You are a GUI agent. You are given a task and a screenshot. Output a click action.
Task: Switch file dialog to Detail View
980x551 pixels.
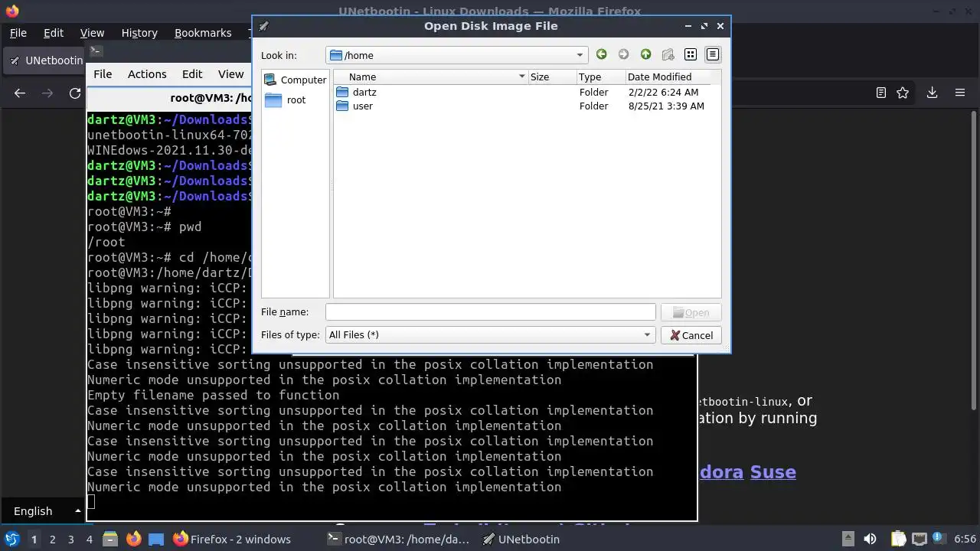click(x=713, y=54)
